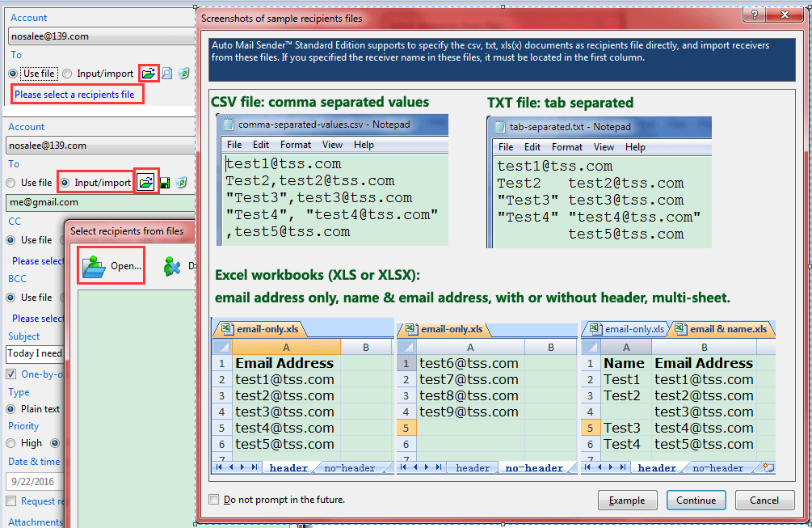812x528 pixels.
Task: Click highlighted row 5 header in the test6 workbook
Action: pyautogui.click(x=406, y=428)
